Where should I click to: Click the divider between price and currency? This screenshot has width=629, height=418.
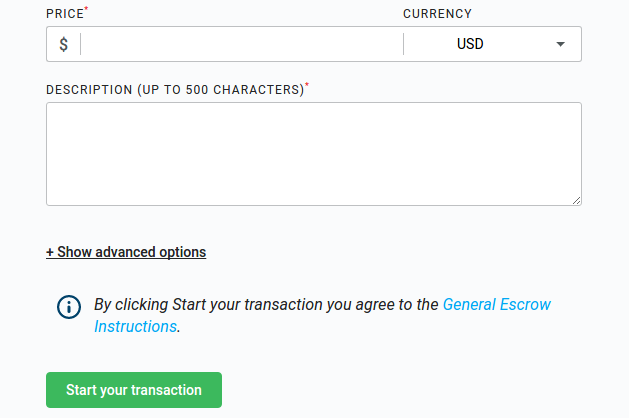404,44
